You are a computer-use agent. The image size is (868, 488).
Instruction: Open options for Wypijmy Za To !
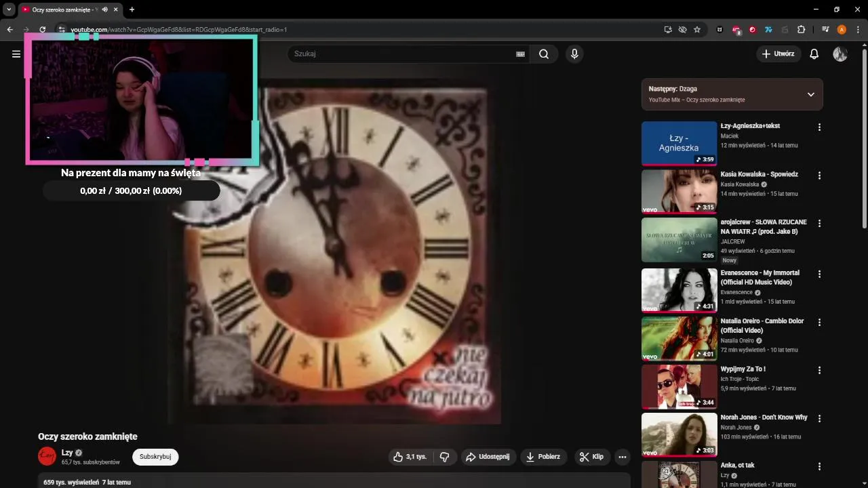click(819, 371)
